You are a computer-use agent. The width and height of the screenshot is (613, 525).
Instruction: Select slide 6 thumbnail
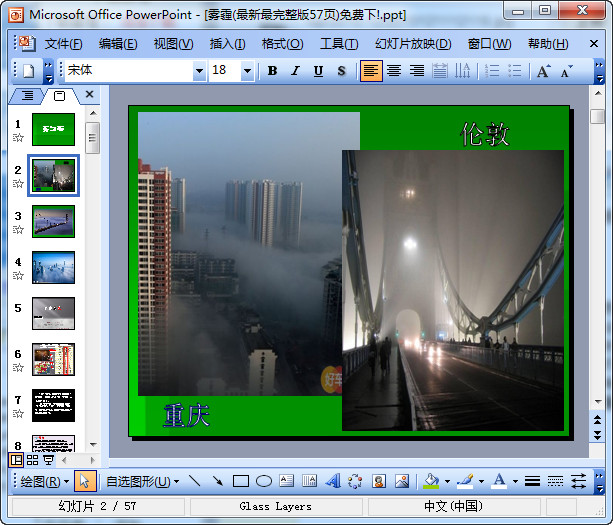pyautogui.click(x=53, y=359)
